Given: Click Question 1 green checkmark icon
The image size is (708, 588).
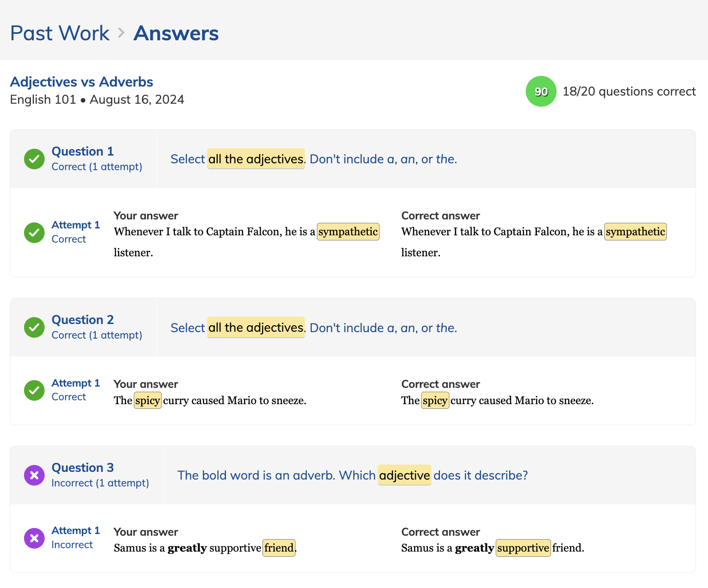Looking at the screenshot, I should [x=34, y=159].
